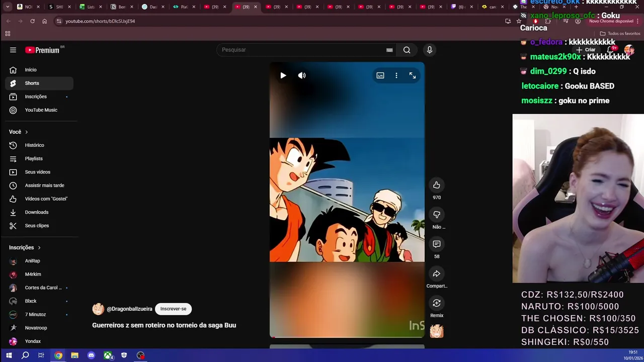Open the Blxck subscription channel
644x362 pixels.
coord(39,301)
